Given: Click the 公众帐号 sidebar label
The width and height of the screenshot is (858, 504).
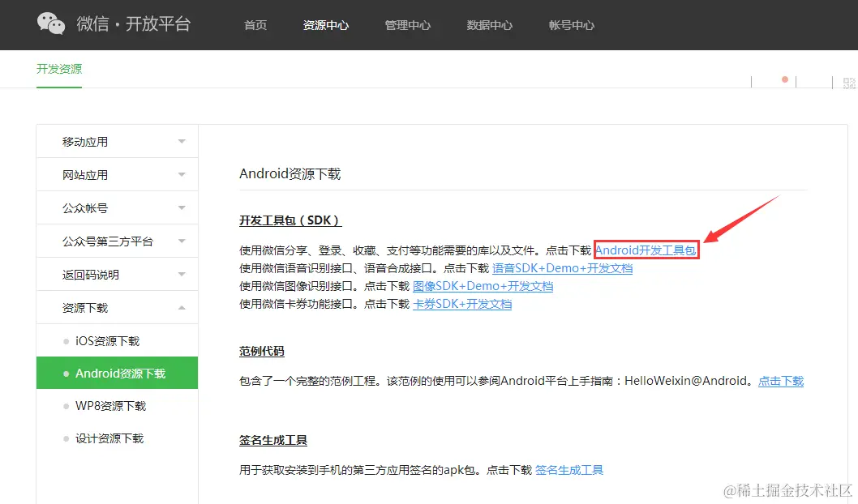Looking at the screenshot, I should point(85,207).
